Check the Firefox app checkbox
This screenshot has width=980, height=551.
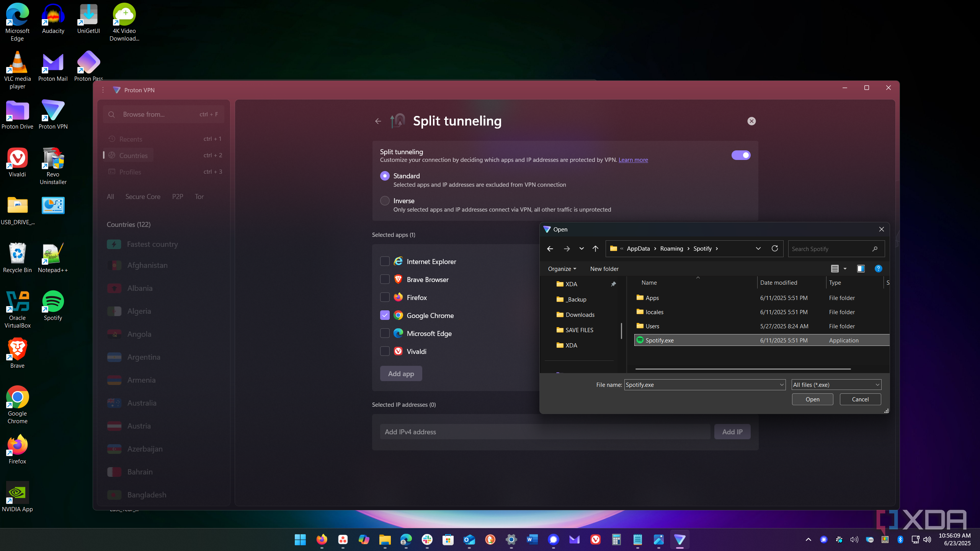[385, 297]
